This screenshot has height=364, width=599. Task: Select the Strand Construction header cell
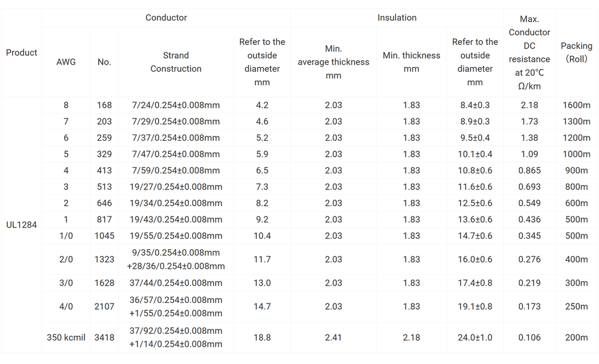(176, 62)
